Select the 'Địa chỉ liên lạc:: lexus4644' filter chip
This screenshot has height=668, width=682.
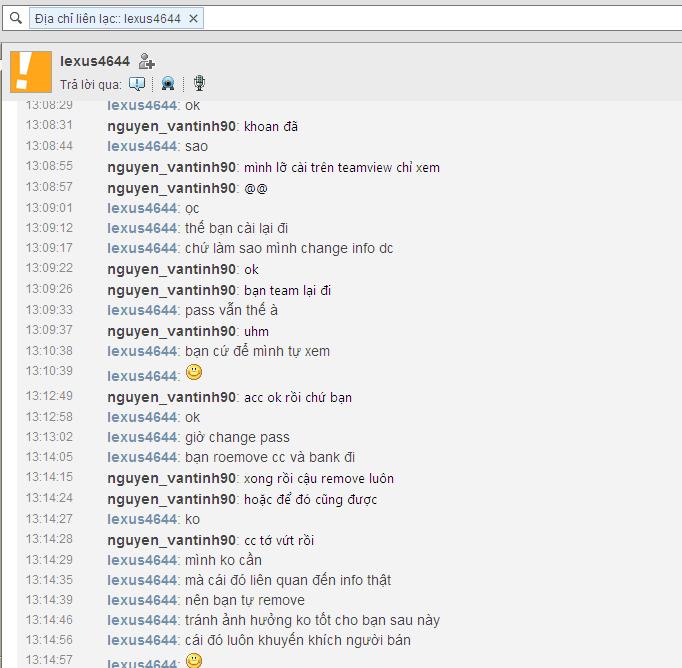116,19
